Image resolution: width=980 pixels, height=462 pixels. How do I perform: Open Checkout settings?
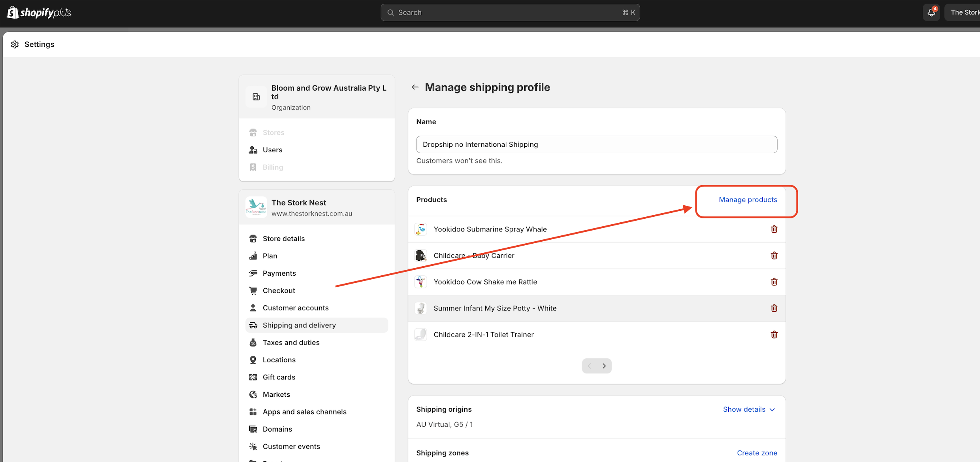(317, 291)
